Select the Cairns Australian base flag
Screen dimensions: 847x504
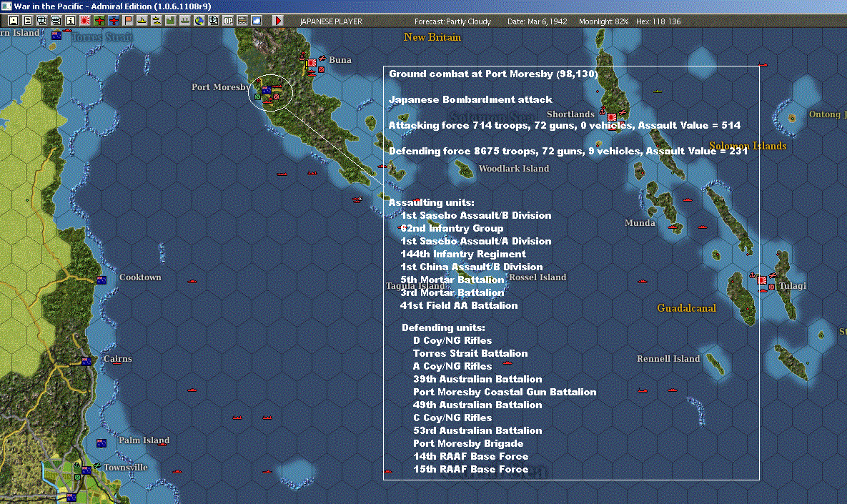point(86,361)
